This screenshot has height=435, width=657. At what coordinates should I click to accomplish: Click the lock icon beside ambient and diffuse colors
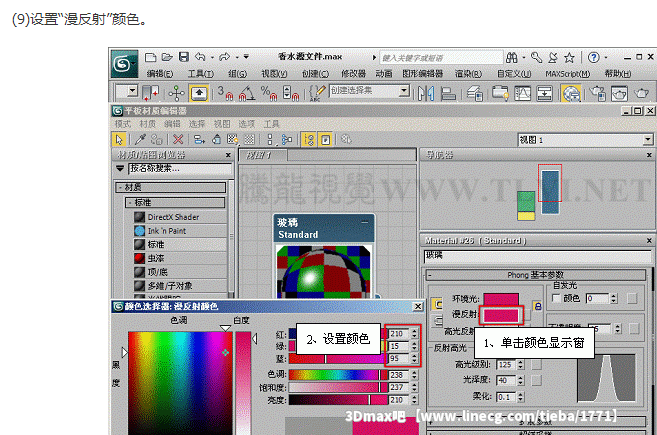point(538,306)
